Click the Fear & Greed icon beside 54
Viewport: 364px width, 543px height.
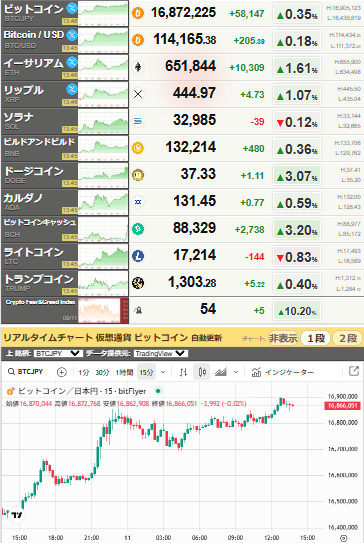coord(138,310)
